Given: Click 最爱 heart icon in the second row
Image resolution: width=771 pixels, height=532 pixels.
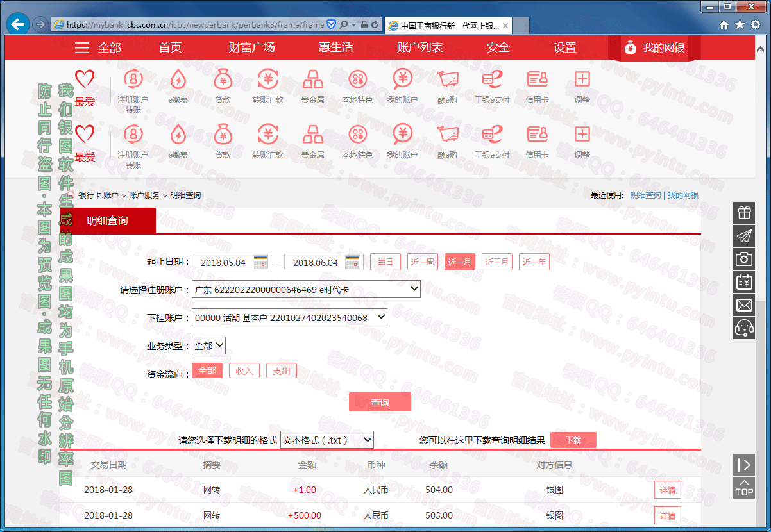Looking at the screenshot, I should pyautogui.click(x=85, y=135).
